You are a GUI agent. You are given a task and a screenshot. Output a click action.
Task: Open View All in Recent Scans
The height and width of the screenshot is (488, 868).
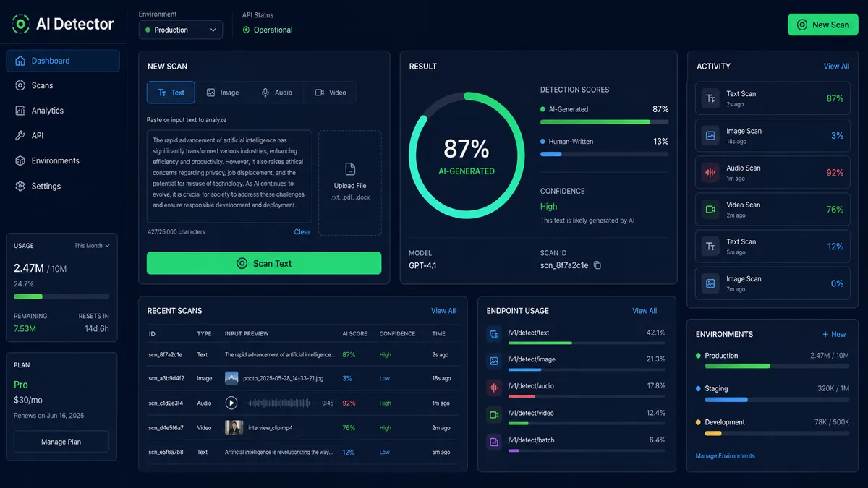[x=443, y=311]
